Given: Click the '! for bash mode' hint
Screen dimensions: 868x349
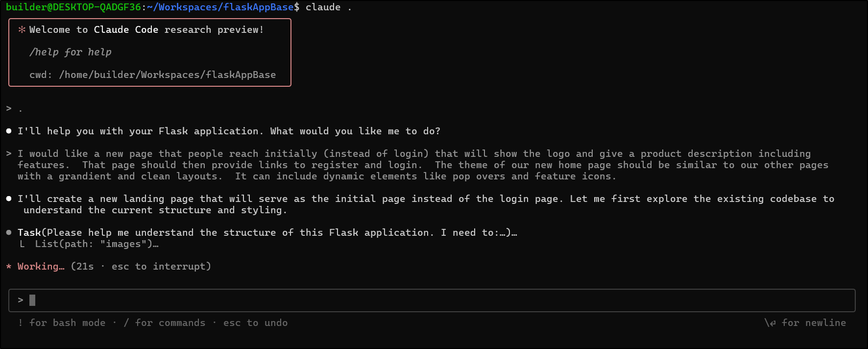Looking at the screenshot, I should tap(62, 323).
